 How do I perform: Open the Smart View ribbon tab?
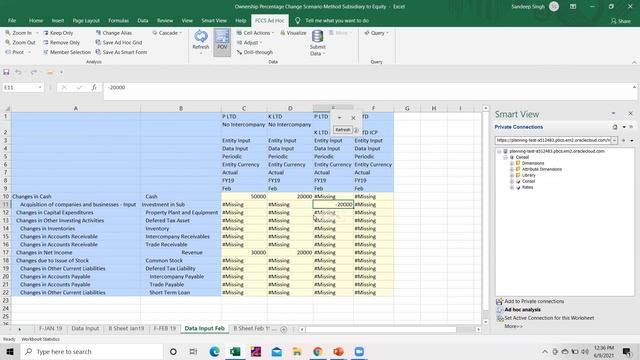[x=214, y=20]
